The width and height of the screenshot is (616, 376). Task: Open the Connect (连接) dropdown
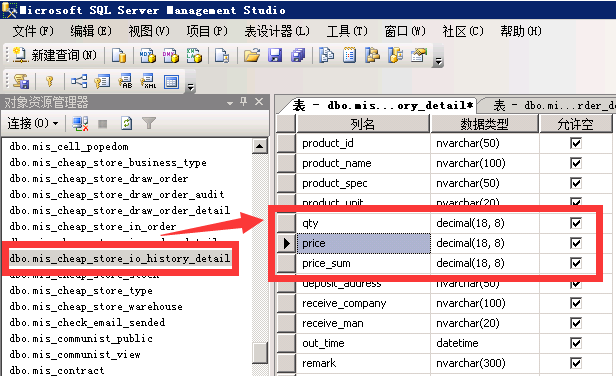point(33,123)
